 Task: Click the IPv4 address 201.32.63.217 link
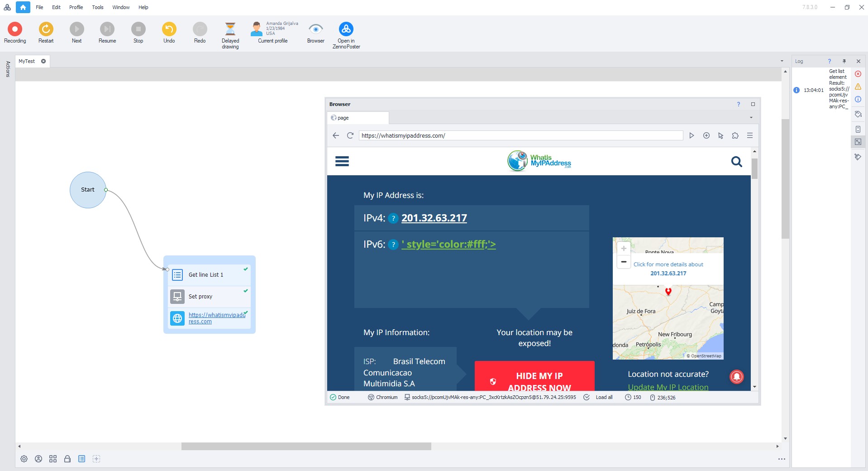coord(434,218)
